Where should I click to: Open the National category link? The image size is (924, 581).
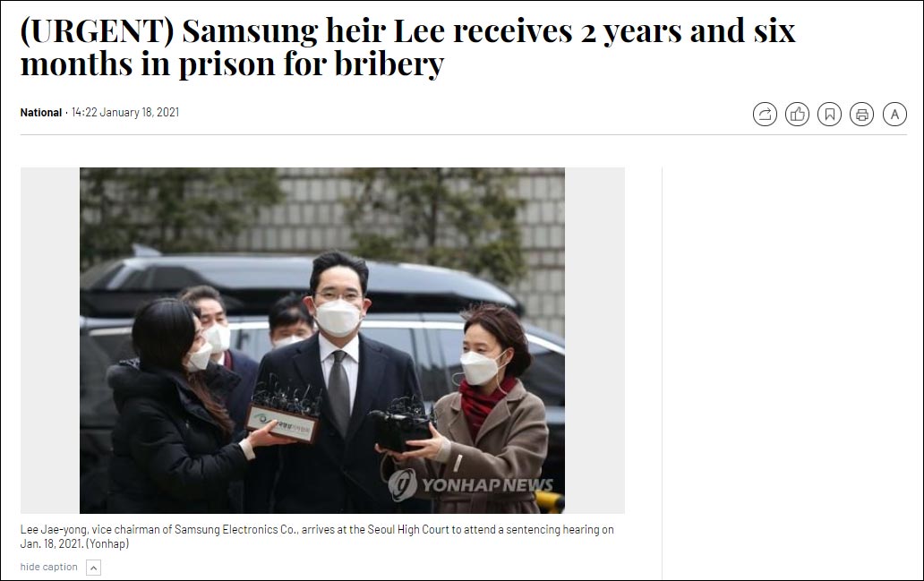point(40,113)
